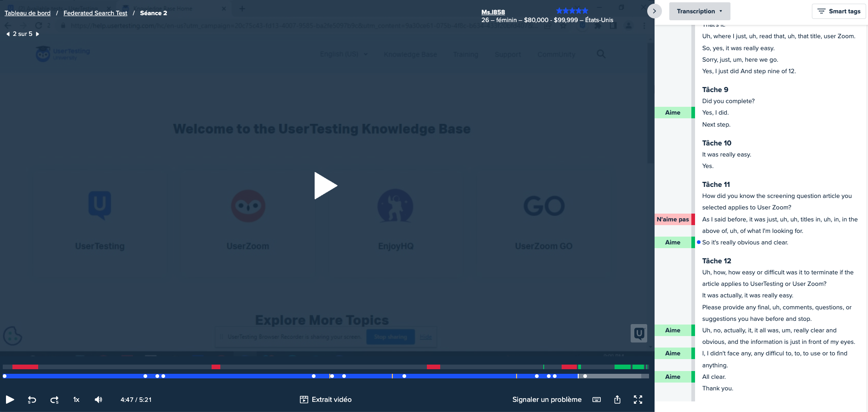This screenshot has width=868, height=412.
Task: Open Federated Search Test breadcrumb
Action: [95, 13]
